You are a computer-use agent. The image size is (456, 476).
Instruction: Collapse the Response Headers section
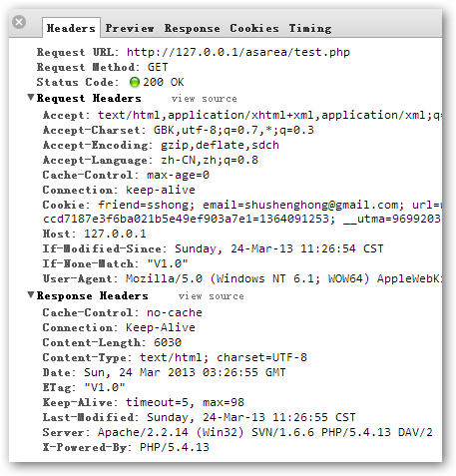tap(31, 295)
